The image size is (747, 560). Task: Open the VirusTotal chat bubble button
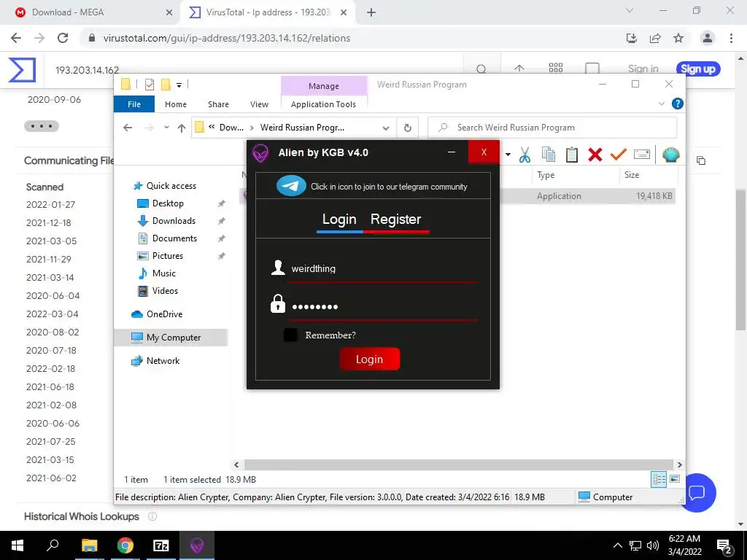pyautogui.click(x=697, y=492)
